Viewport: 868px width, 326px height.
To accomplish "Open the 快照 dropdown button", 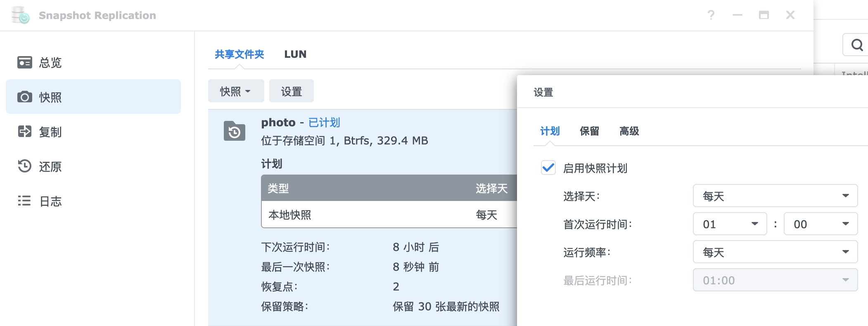I will click(236, 91).
